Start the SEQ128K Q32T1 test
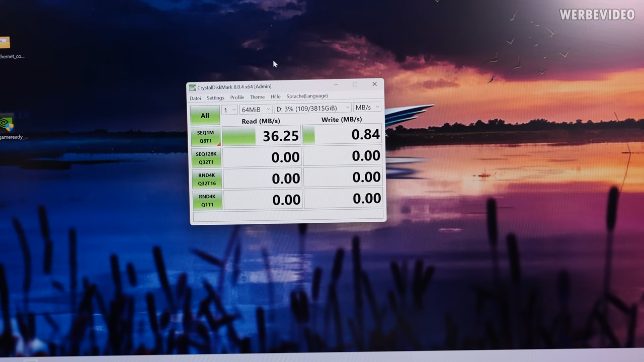 coord(206,158)
